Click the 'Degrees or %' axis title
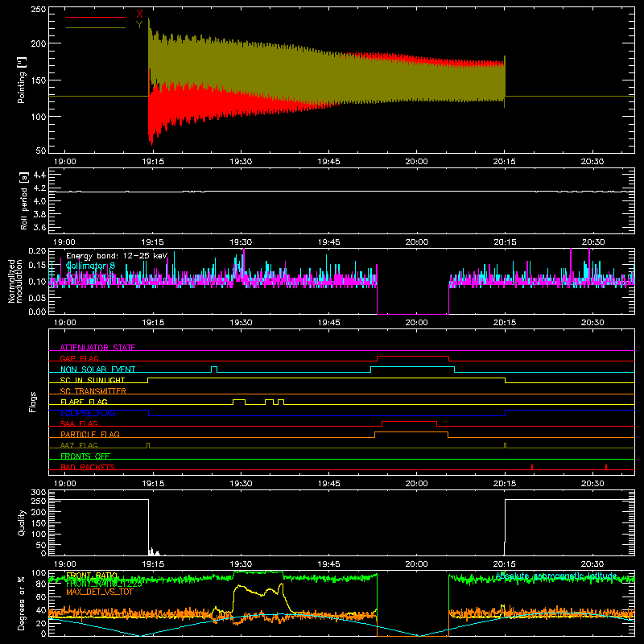The height and width of the screenshot is (644, 644). 22,603
